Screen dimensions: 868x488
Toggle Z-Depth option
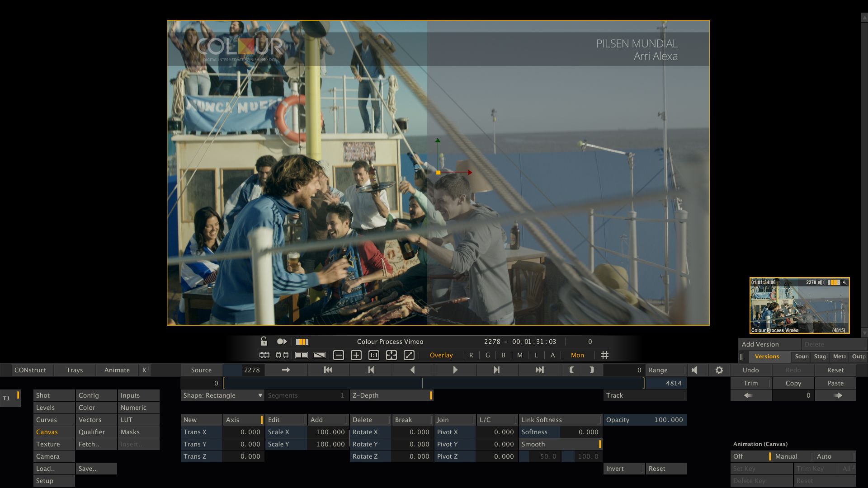392,395
